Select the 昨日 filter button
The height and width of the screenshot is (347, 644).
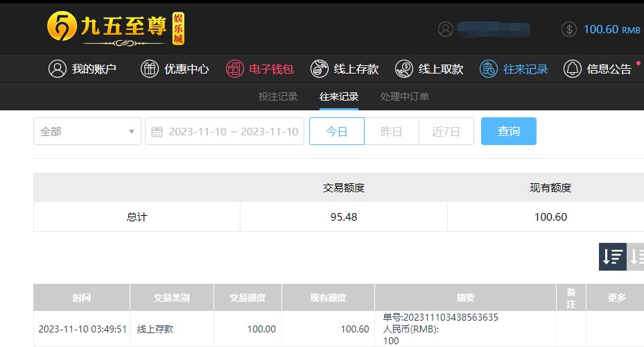pyautogui.click(x=392, y=131)
